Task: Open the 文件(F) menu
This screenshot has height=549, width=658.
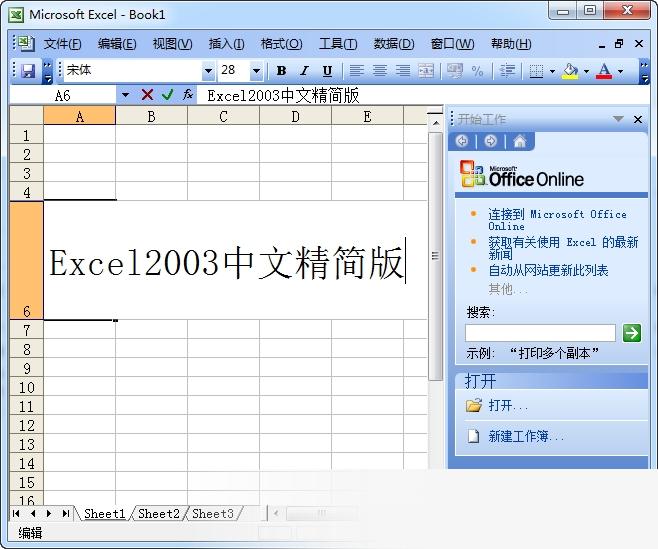Action: pos(63,44)
